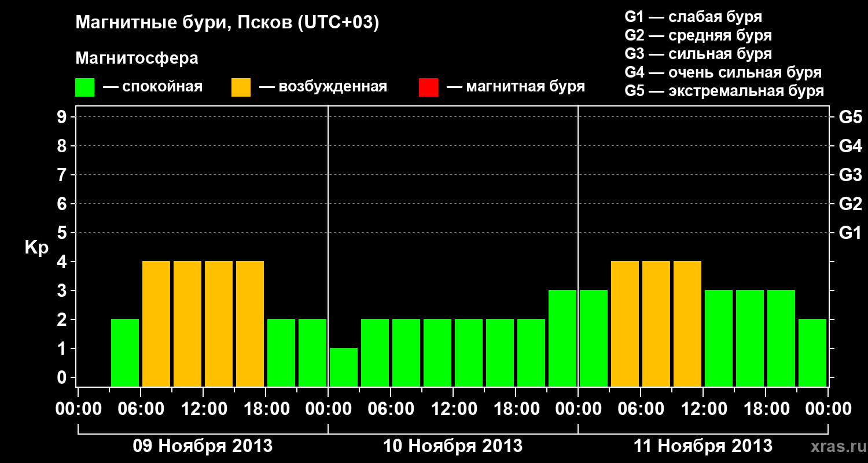The width and height of the screenshot is (868, 463).
Task: Click the orange 'возбужденная' legend swatch
Action: (241, 87)
